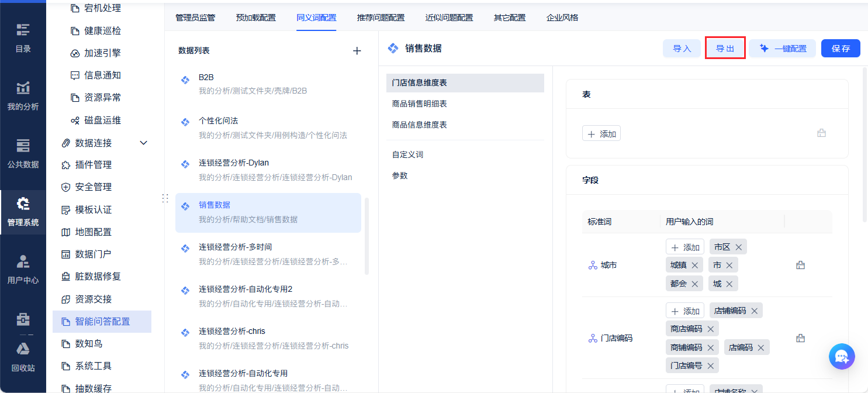This screenshot has height=393, width=868.
Task: Expand the 数据连接 menu chevron
Action: (144, 143)
